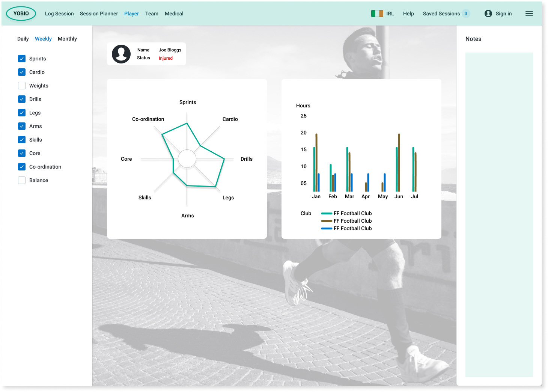Screen dimensions: 548x392
Task: Uncheck the Drills checkbox
Action: click(x=22, y=99)
